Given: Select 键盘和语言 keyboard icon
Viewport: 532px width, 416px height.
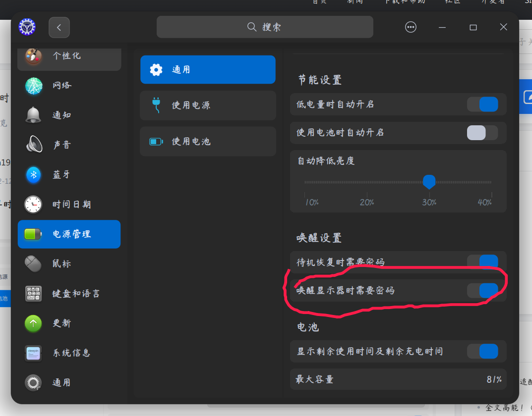Looking at the screenshot, I should [33, 293].
